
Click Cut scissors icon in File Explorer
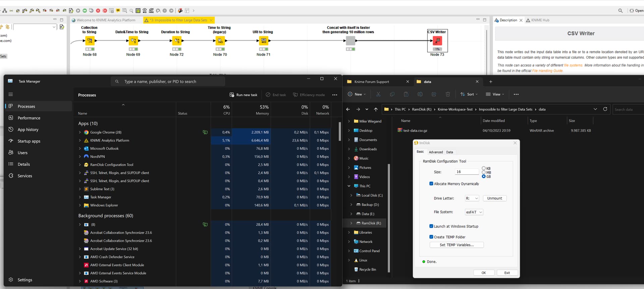tap(378, 94)
